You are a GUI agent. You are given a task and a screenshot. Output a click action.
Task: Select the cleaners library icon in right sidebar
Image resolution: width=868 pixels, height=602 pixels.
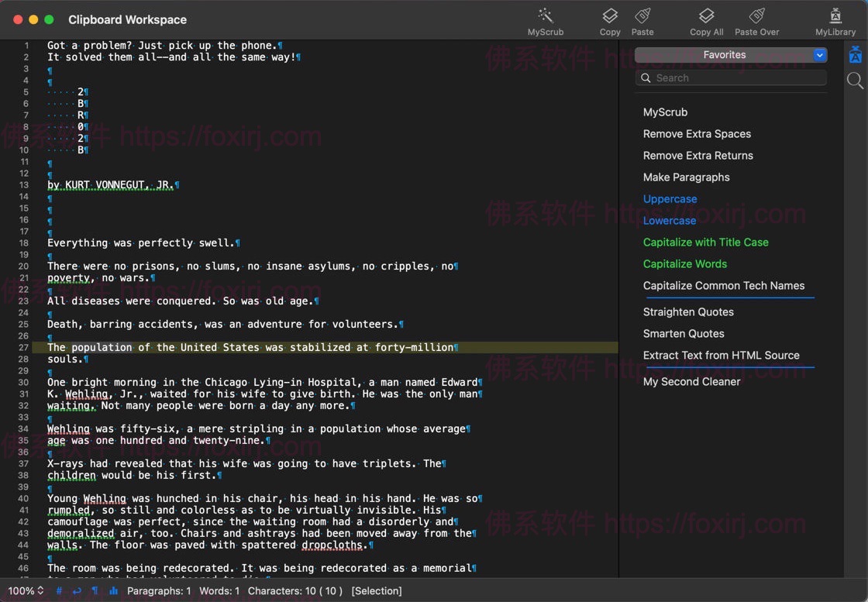[855, 55]
